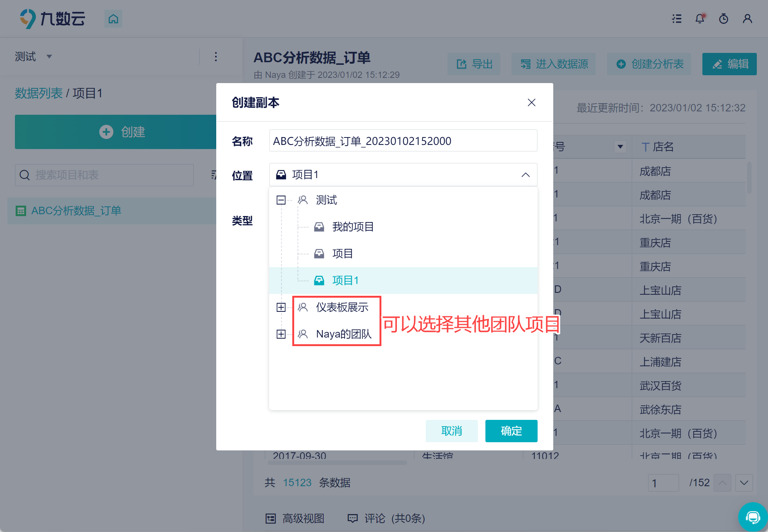
Task: Go to next page arrow
Action: coord(744,483)
